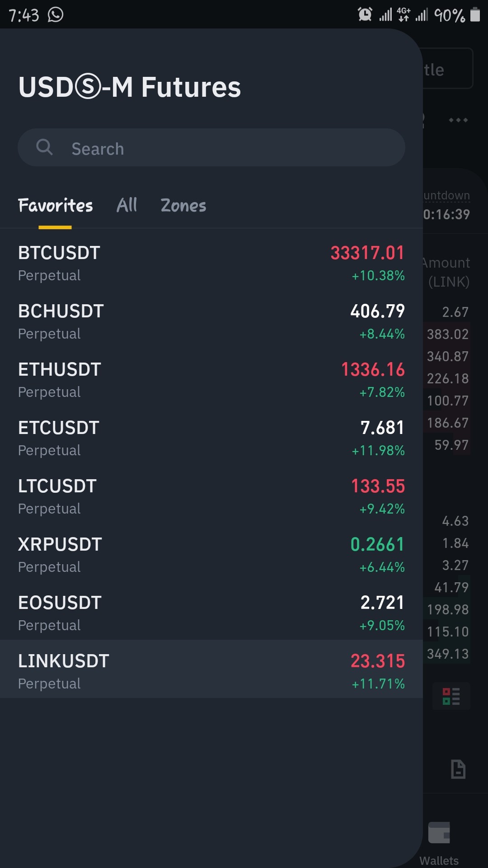488x868 pixels.
Task: Focus the Search input field
Action: click(211, 147)
